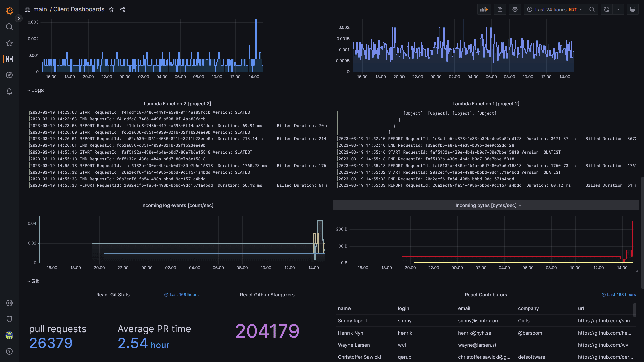Cycle view mode monitor icon
Screen dimensions: 644x362
coord(633,9)
